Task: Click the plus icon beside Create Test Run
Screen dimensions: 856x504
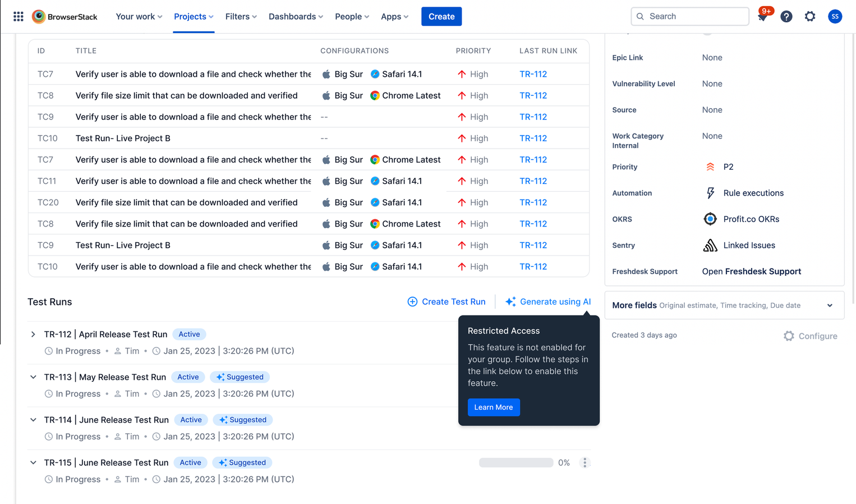Action: pos(412,302)
